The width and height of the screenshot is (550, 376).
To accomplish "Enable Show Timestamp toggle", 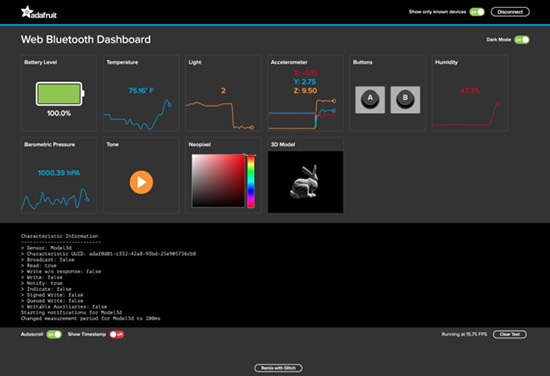I will tap(117, 334).
